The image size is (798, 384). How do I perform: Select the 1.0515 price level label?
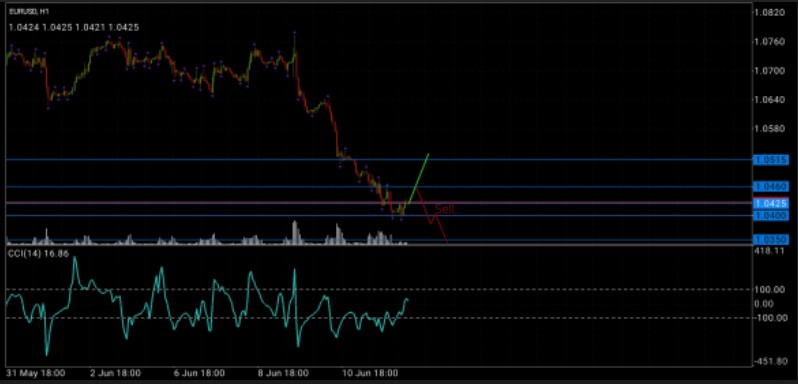(x=771, y=160)
